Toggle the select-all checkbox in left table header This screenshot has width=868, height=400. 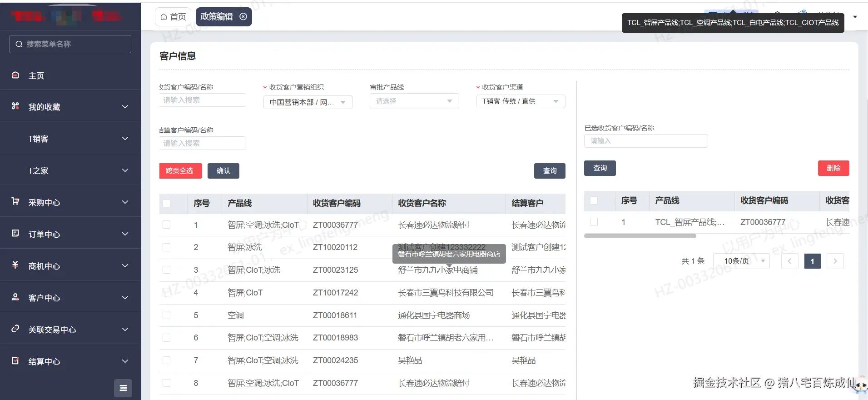[x=167, y=203]
